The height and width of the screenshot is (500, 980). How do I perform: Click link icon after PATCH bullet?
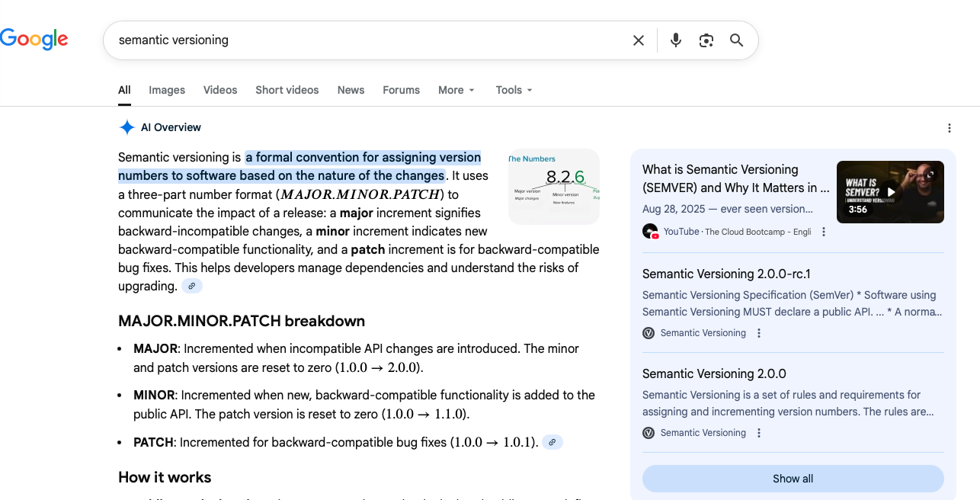tap(552, 442)
